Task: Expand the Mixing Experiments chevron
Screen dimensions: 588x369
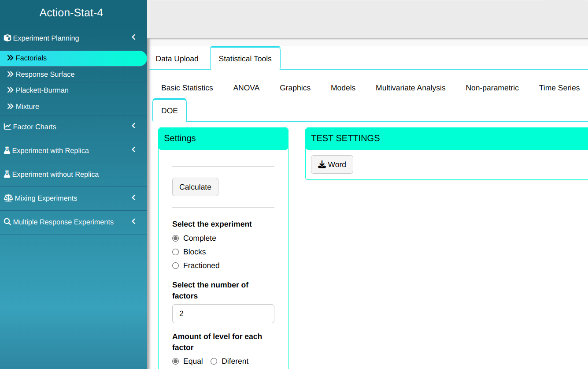Action: 133,198
